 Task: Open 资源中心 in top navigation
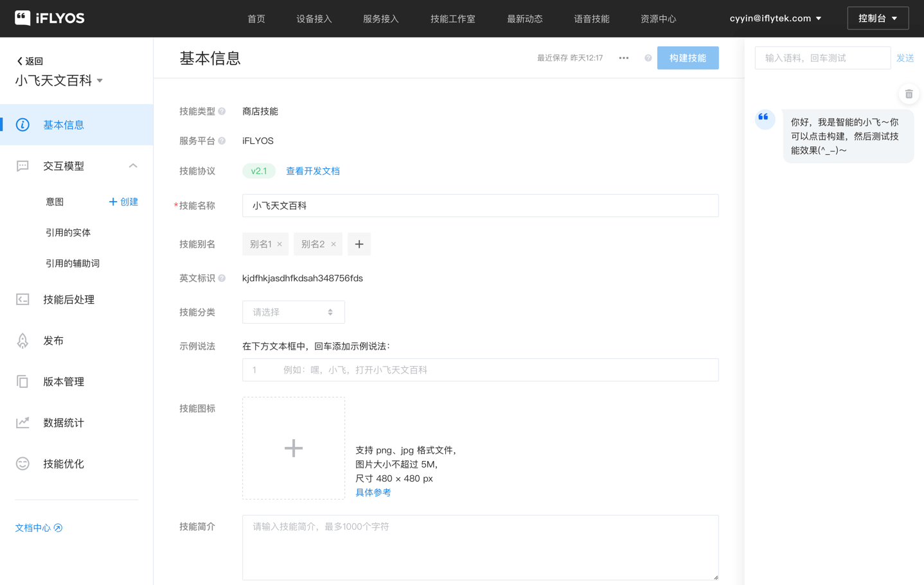[659, 19]
